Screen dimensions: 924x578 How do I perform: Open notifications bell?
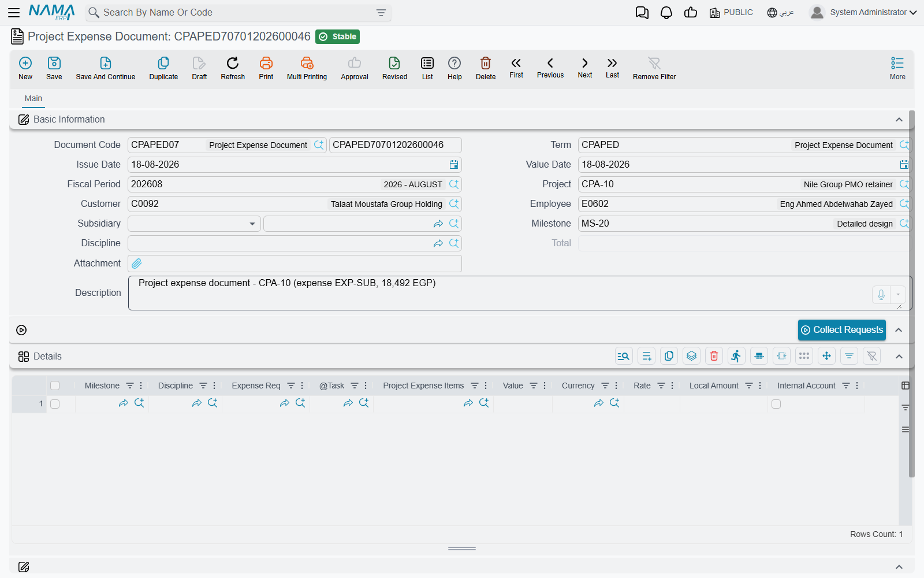coord(666,12)
